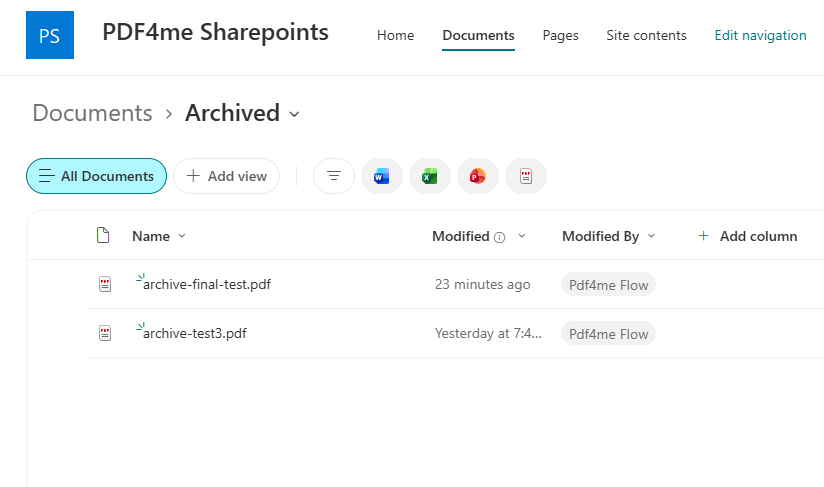824x487 pixels.
Task: Go back to the Documents breadcrumb
Action: [x=92, y=113]
